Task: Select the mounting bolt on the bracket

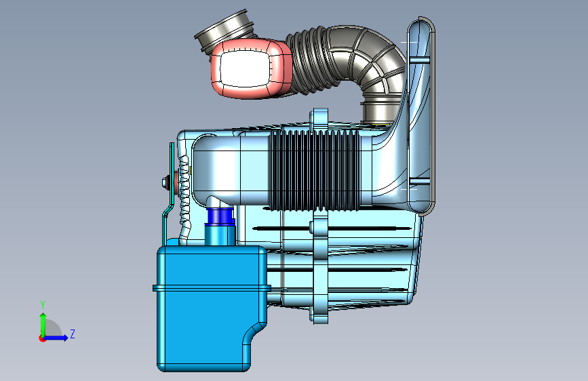Action: point(165,182)
